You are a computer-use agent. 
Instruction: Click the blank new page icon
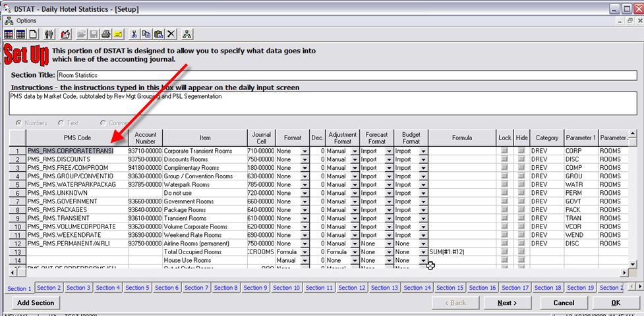click(32, 34)
